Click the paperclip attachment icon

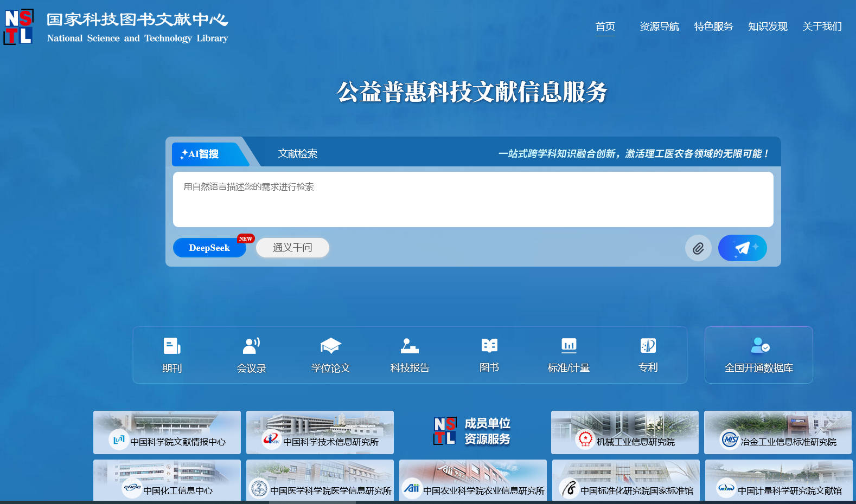698,248
